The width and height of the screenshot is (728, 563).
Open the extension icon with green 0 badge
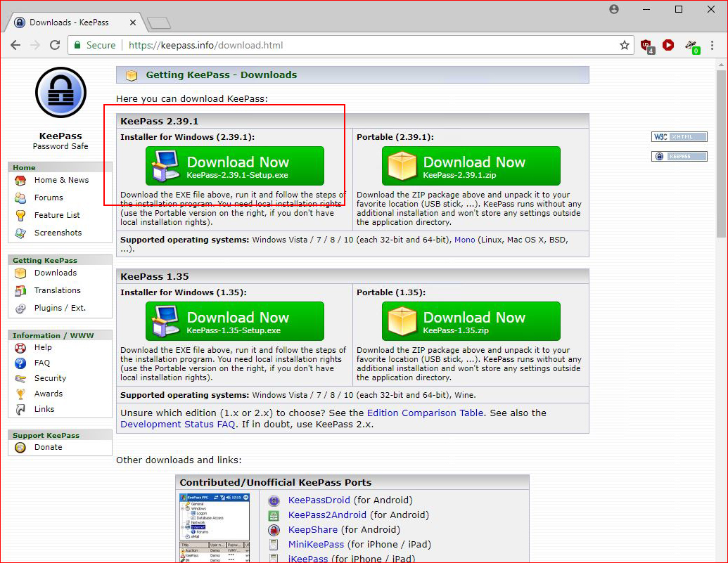click(x=692, y=46)
